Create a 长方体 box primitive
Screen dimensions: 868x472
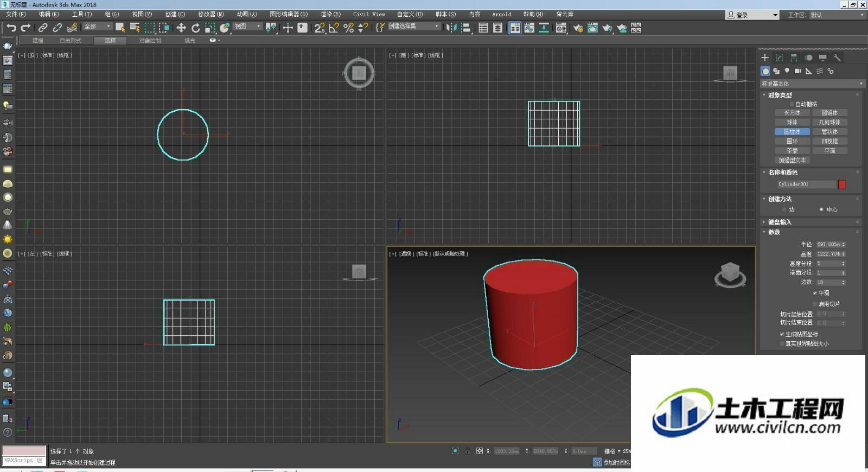792,113
